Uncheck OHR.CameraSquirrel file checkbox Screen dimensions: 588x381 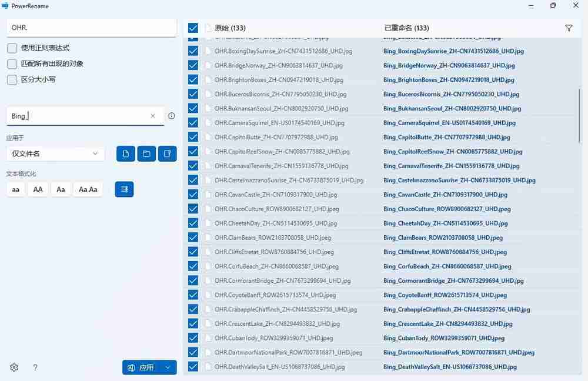tap(193, 123)
